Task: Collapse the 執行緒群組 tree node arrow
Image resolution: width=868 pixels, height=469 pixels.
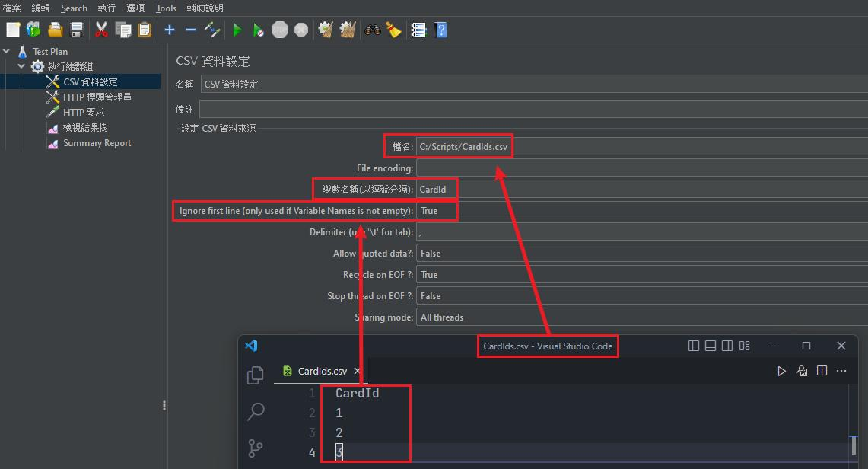Action: pyautogui.click(x=21, y=66)
